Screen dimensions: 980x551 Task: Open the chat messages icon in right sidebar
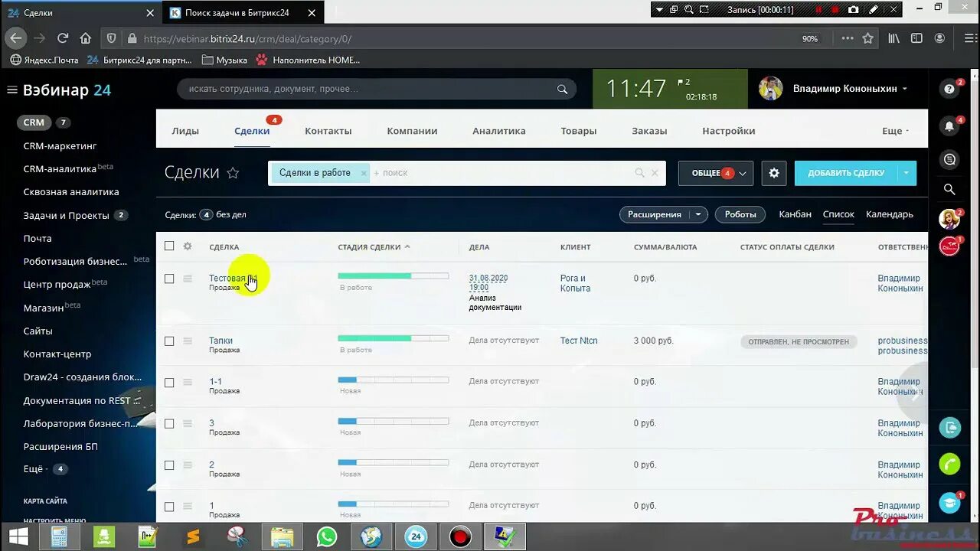point(949,159)
